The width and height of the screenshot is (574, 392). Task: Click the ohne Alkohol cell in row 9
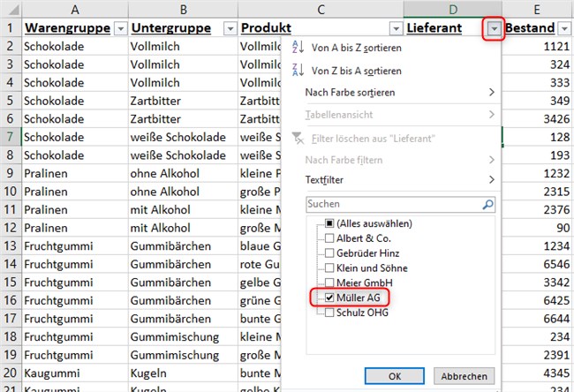point(183,173)
